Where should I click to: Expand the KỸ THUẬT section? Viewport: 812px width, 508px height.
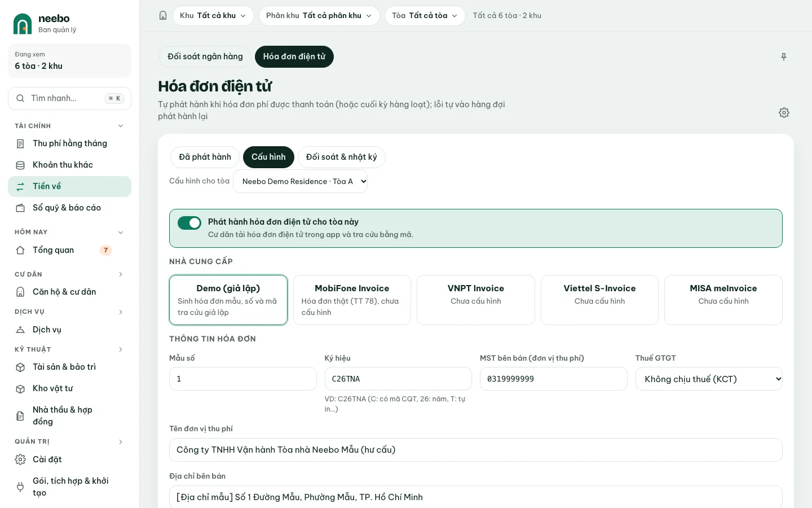121,349
